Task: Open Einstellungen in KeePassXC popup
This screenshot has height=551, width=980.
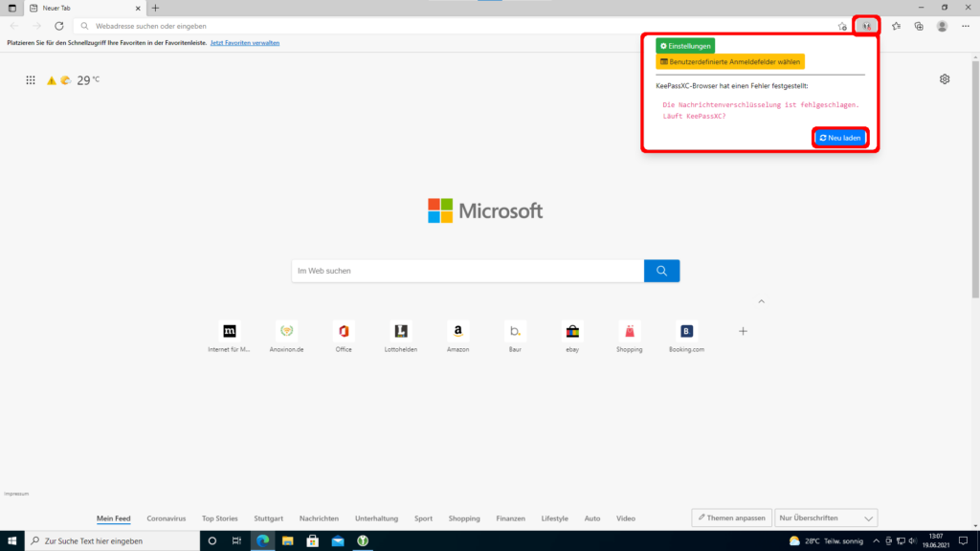Action: click(685, 46)
